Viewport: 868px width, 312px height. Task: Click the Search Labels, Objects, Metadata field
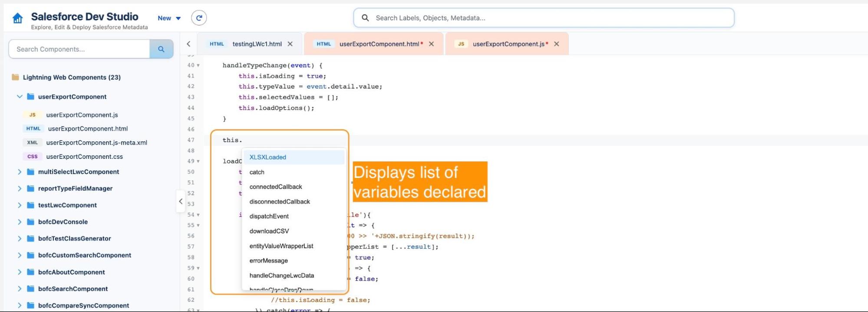(544, 18)
